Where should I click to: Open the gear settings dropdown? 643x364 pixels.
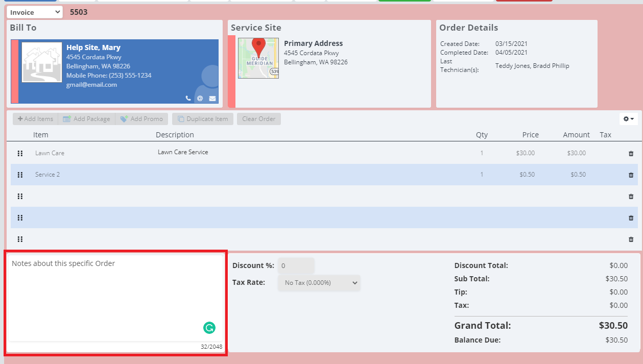[x=628, y=119]
